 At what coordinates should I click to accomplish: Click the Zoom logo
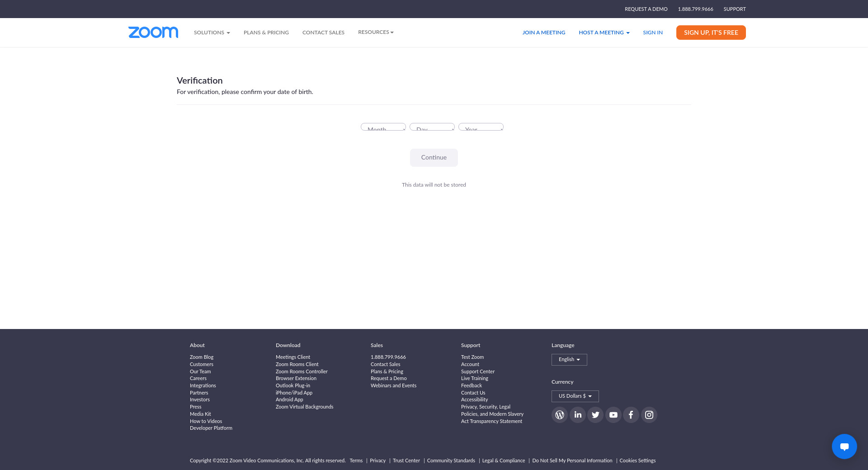point(153,32)
